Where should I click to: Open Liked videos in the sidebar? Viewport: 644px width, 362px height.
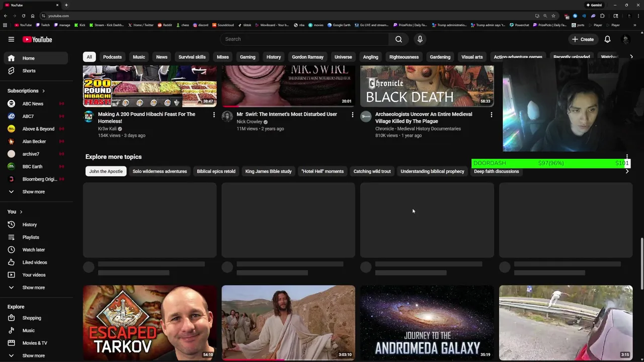(x=35, y=262)
